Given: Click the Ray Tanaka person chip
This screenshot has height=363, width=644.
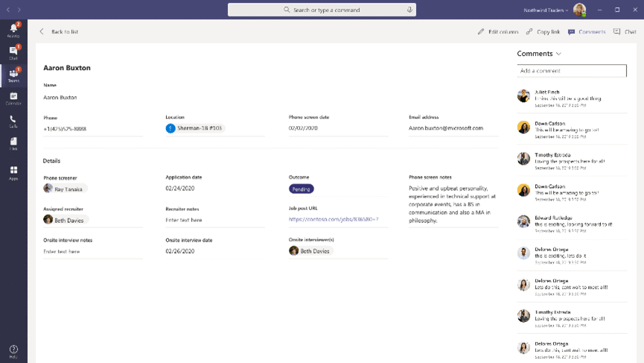Looking at the screenshot, I should (66, 189).
